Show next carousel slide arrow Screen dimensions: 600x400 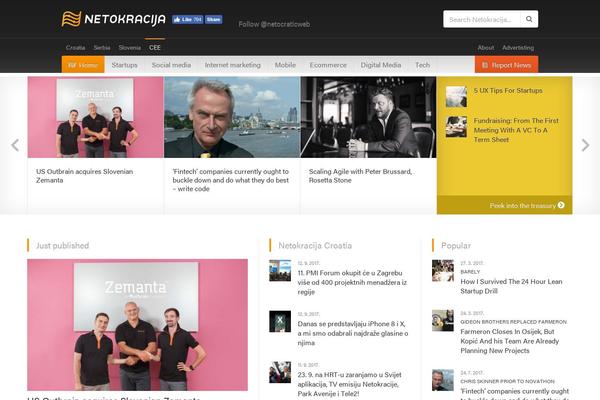pyautogui.click(x=585, y=145)
